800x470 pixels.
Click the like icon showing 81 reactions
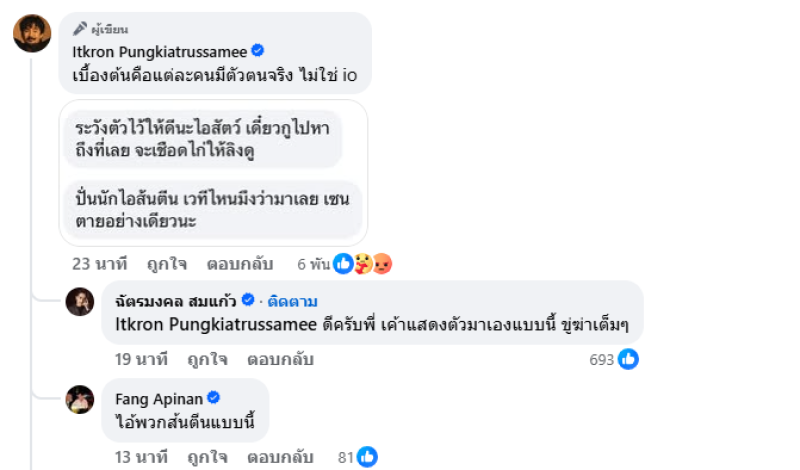(367, 457)
